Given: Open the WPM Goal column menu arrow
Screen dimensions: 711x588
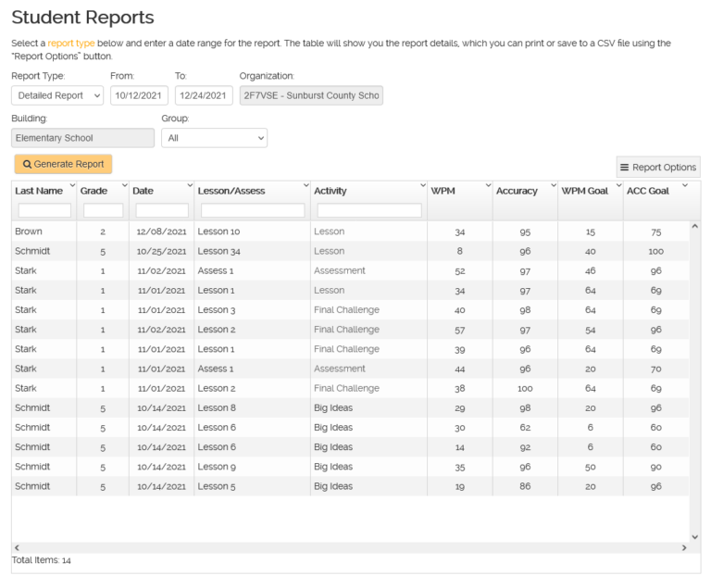Looking at the screenshot, I should (617, 186).
